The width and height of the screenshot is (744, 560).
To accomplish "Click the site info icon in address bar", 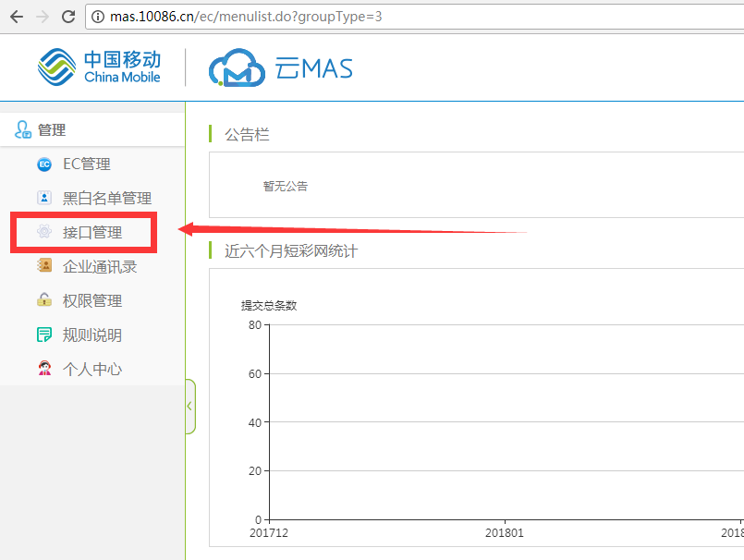I will (x=99, y=17).
